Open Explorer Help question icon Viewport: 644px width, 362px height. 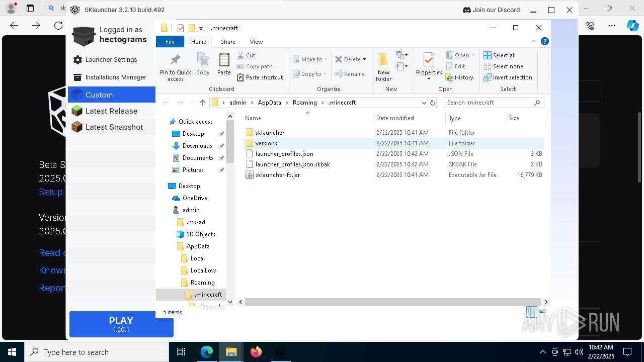pyautogui.click(x=544, y=42)
